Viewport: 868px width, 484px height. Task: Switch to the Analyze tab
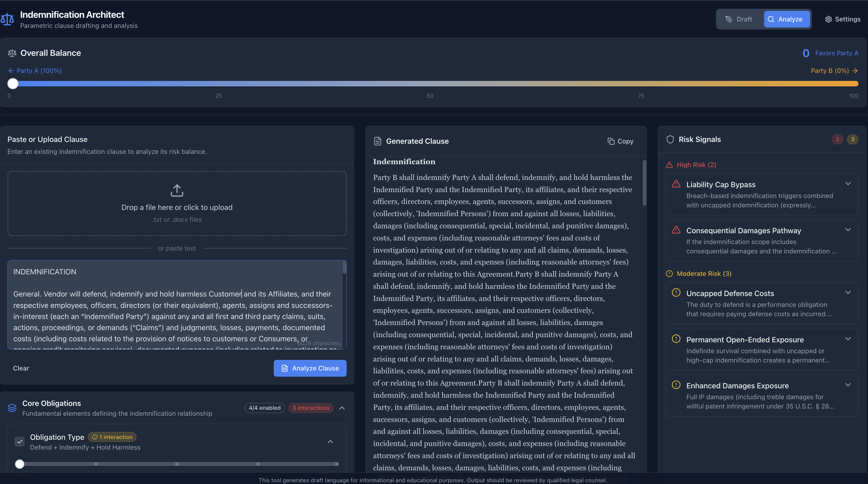(787, 19)
